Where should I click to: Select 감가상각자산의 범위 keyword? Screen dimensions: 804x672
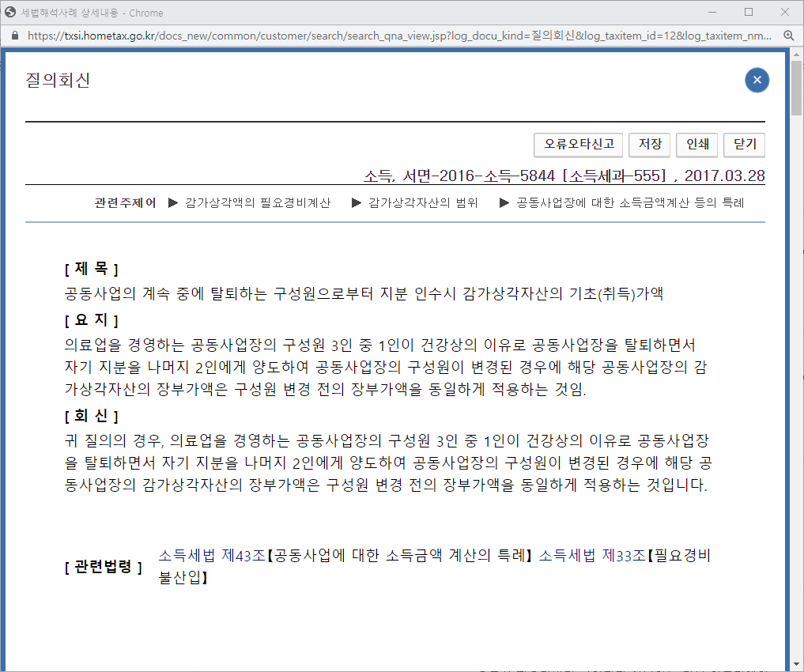coord(423,203)
